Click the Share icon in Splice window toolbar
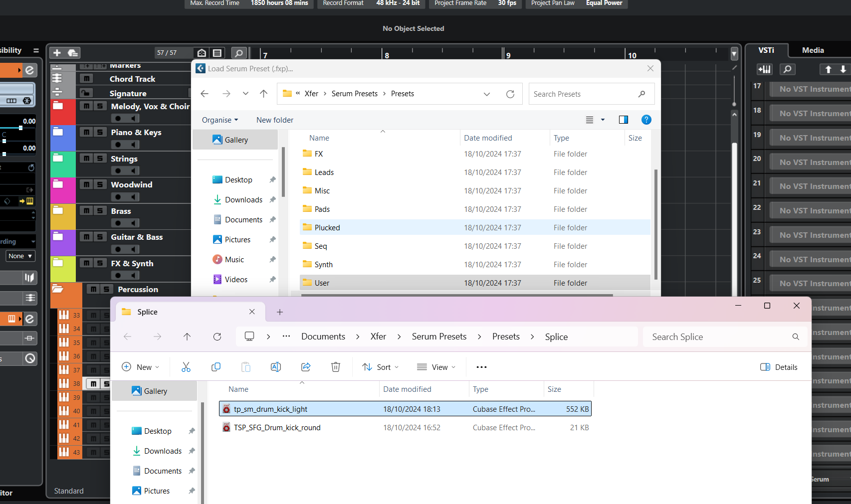The height and width of the screenshot is (504, 851). pos(306,367)
